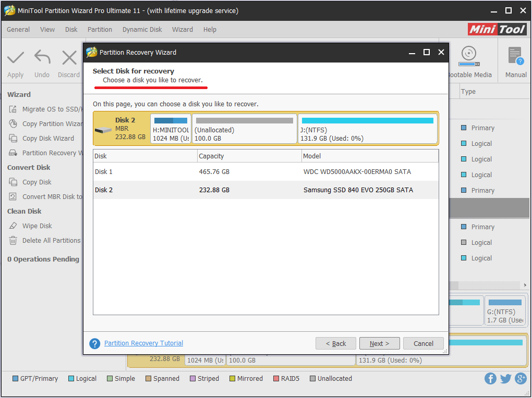532x398 pixels.
Task: Click the Striped legend color box
Action: point(192,378)
